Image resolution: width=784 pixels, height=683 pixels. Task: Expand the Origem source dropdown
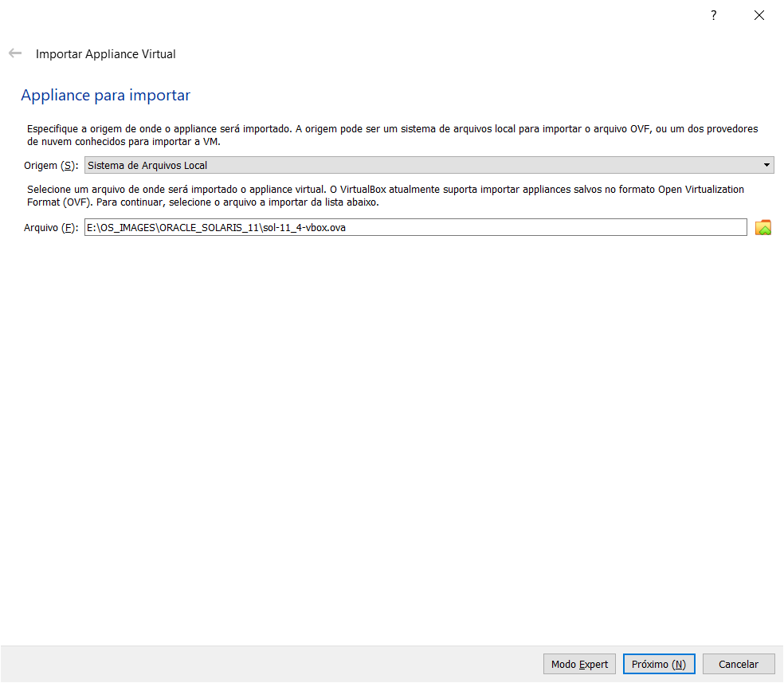(429, 165)
